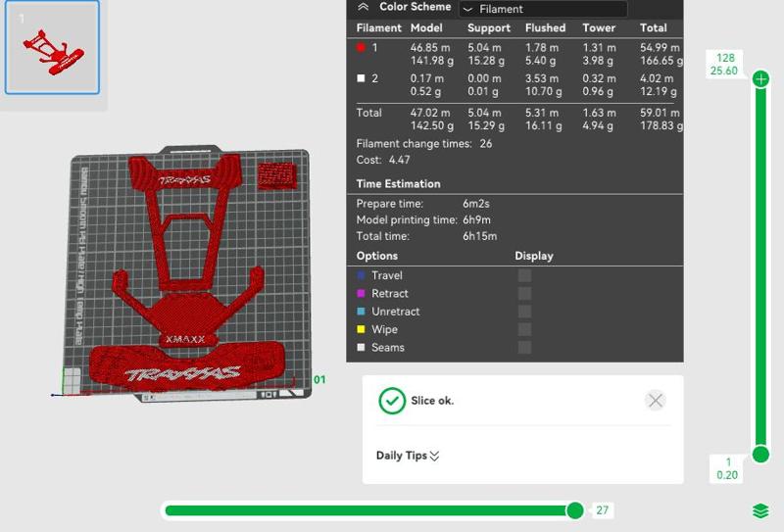Click the 128 / 25.60 top layer label
Viewport: 784px width, 532px height.
click(724, 65)
